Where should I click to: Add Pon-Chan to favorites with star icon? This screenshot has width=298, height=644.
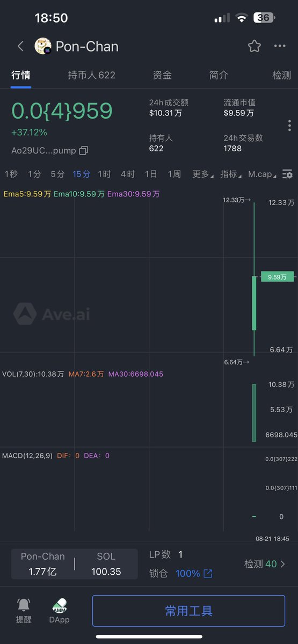pyautogui.click(x=254, y=46)
